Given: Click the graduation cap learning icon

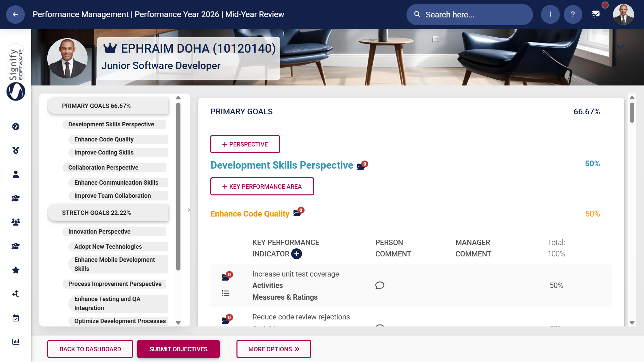Looking at the screenshot, I should pyautogui.click(x=15, y=198).
